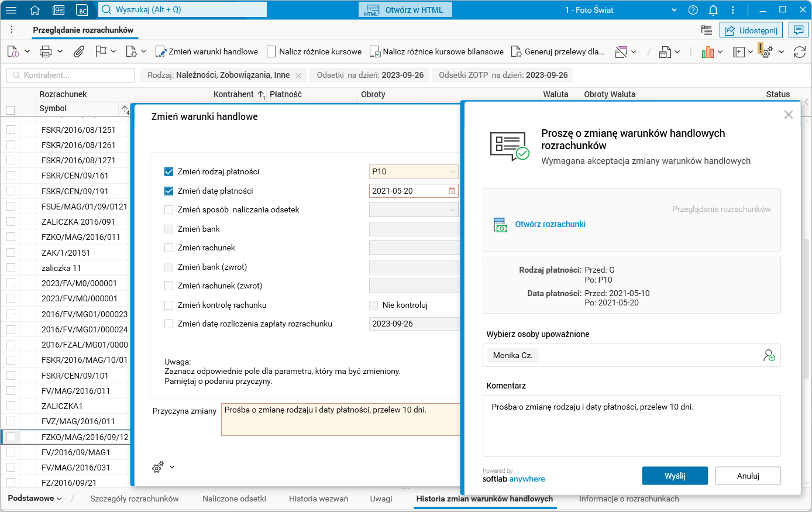This screenshot has height=512, width=812.
Task: Open the print tool in the toolbar
Action: coord(46,51)
